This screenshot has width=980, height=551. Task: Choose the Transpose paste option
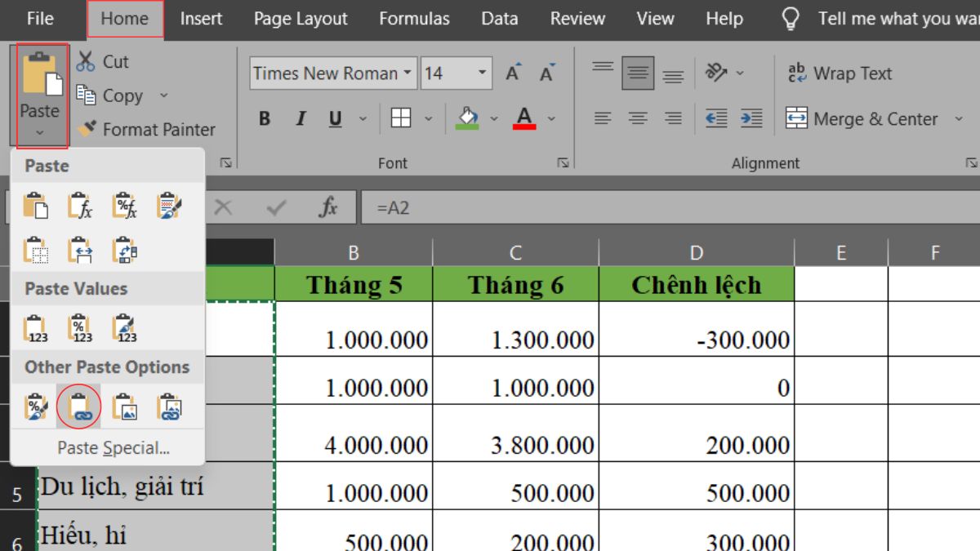122,251
